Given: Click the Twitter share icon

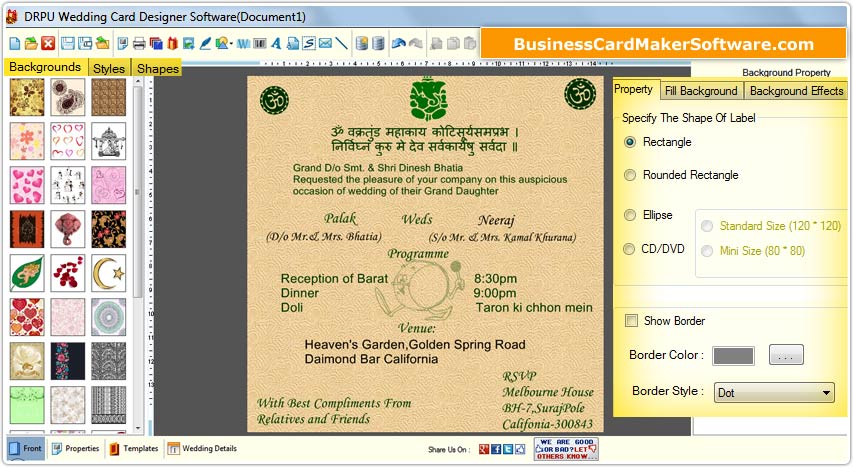Looking at the screenshot, I should (x=508, y=449).
